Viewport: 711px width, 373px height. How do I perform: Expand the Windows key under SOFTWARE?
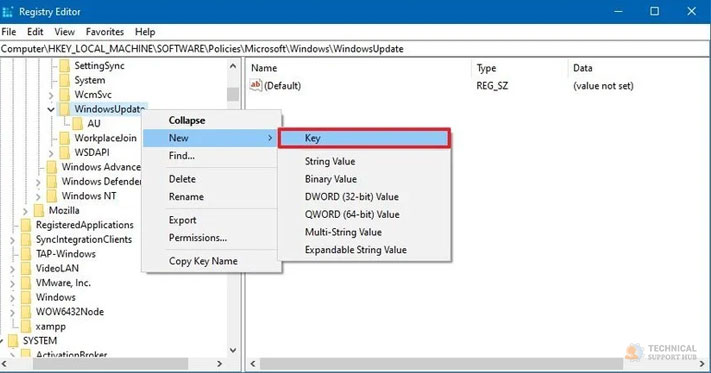pyautogui.click(x=12, y=298)
